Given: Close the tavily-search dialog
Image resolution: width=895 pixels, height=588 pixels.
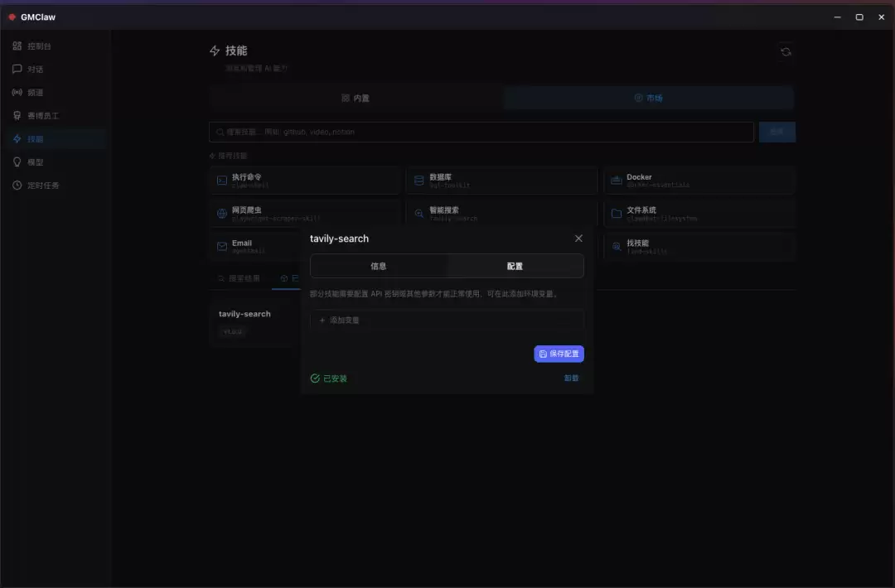Looking at the screenshot, I should pos(578,238).
